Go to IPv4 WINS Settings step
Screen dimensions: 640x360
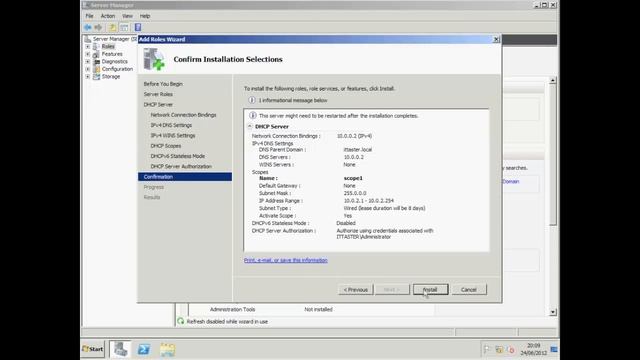[173, 136]
